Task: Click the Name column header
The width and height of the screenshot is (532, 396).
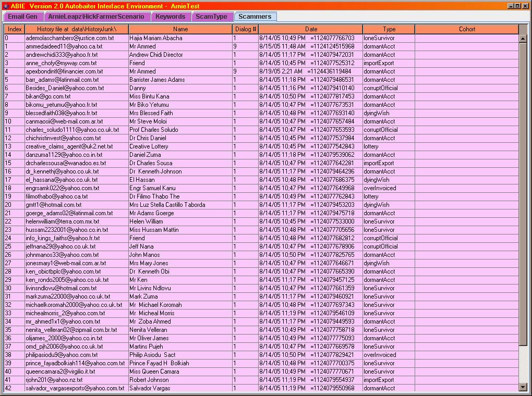Action: tap(180, 29)
